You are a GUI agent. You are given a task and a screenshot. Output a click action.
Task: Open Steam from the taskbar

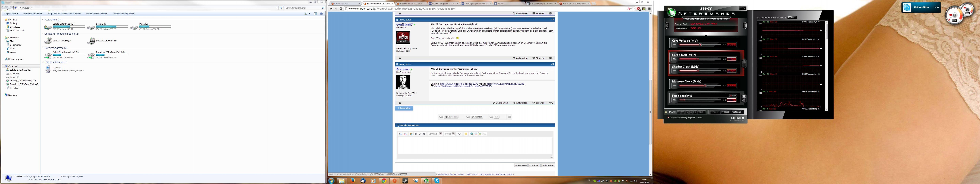coord(405,181)
